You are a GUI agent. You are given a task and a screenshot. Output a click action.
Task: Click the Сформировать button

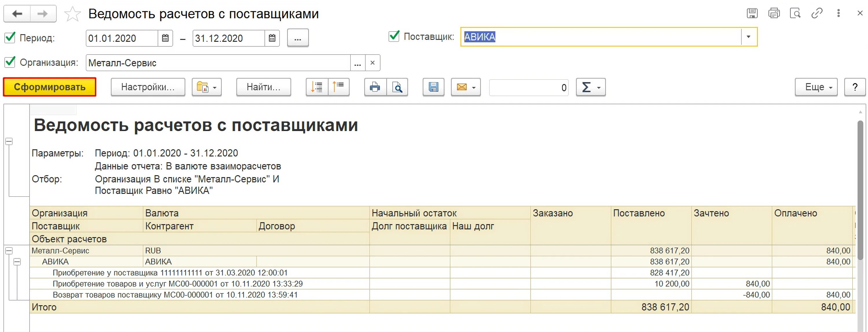tap(50, 87)
